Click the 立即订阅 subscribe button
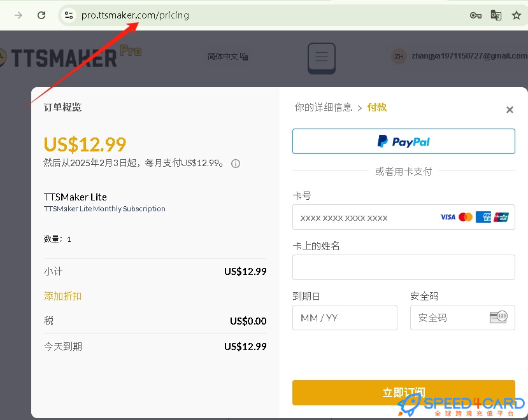 [x=403, y=393]
